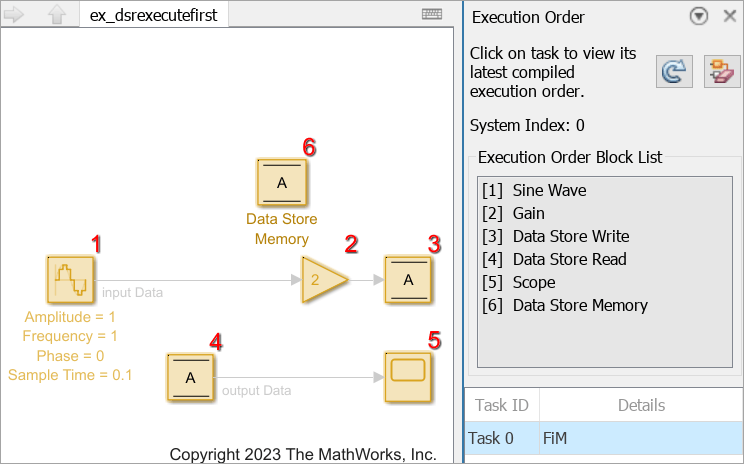Viewport: 744px width, 464px height.
Task: Click the forward navigation arrow
Action: click(14, 15)
